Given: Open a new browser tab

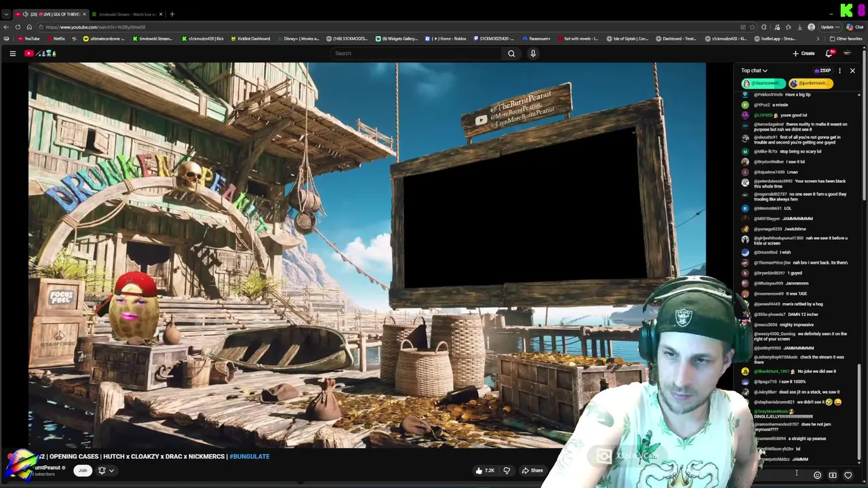Looking at the screenshot, I should tap(172, 14).
